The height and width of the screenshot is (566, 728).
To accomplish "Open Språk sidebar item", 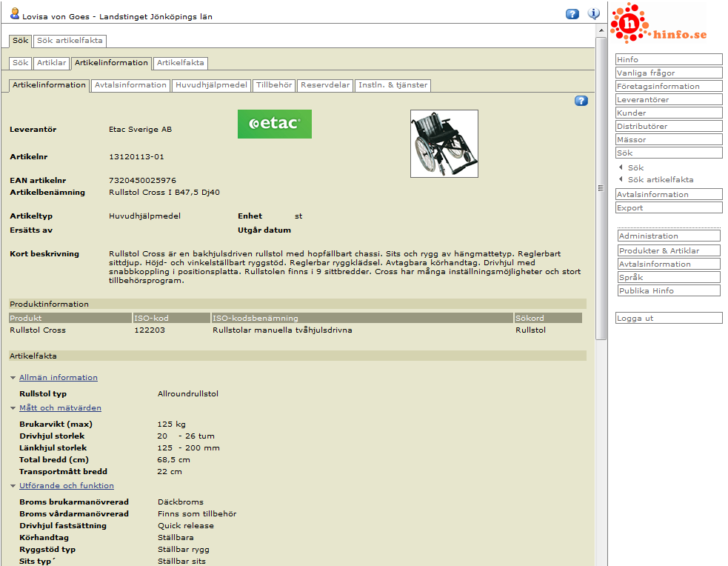I will pyautogui.click(x=669, y=277).
